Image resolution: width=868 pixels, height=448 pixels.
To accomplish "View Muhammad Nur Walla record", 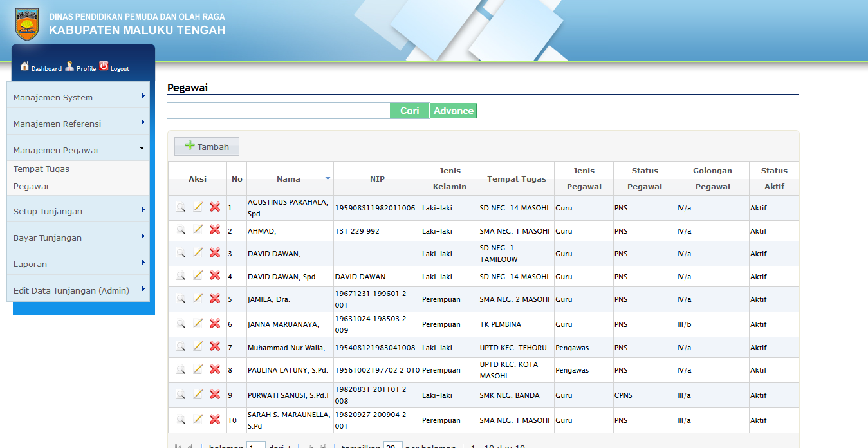I will click(181, 346).
